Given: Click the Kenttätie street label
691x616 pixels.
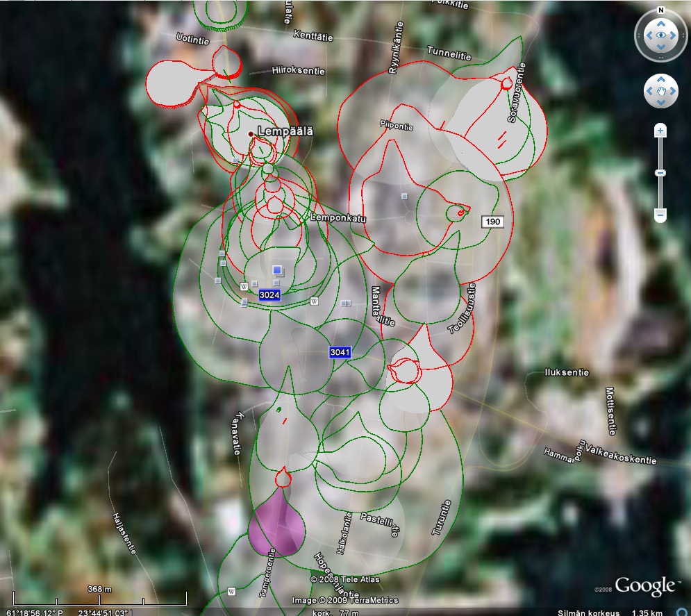Looking at the screenshot, I should point(313,36).
